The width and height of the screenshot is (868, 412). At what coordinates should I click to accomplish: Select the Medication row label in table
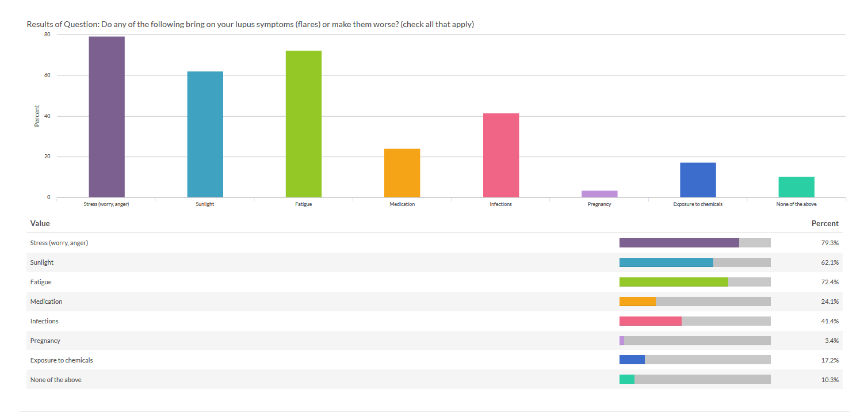coord(46,302)
